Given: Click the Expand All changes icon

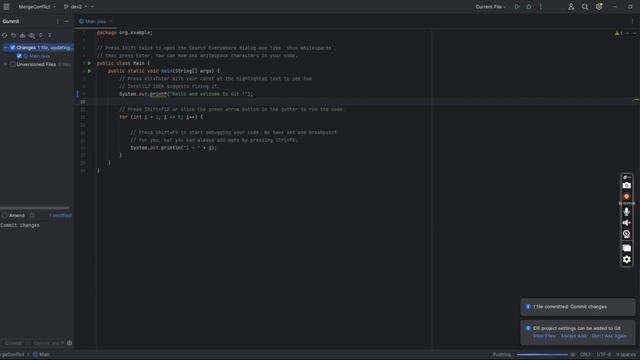Looking at the screenshot, I should point(41,36).
